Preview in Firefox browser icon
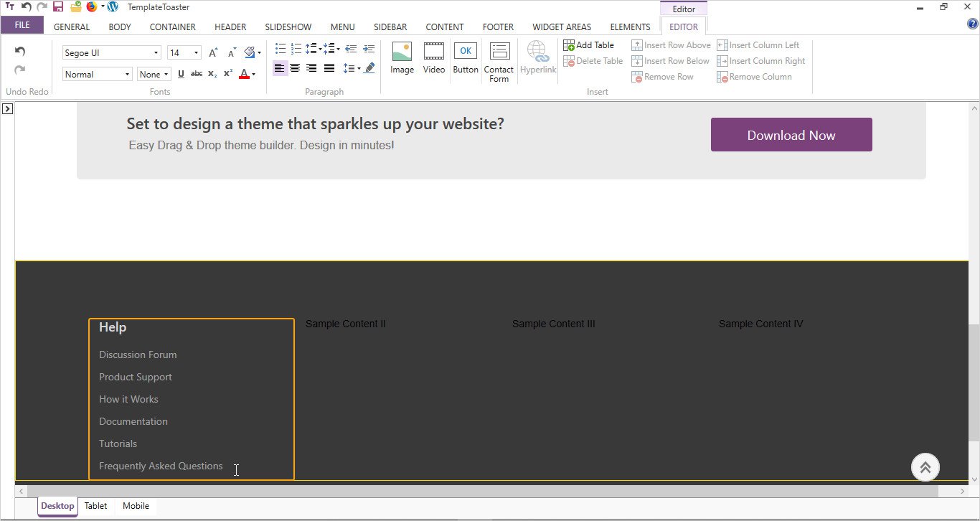The width and height of the screenshot is (980, 521). pyautogui.click(x=92, y=7)
